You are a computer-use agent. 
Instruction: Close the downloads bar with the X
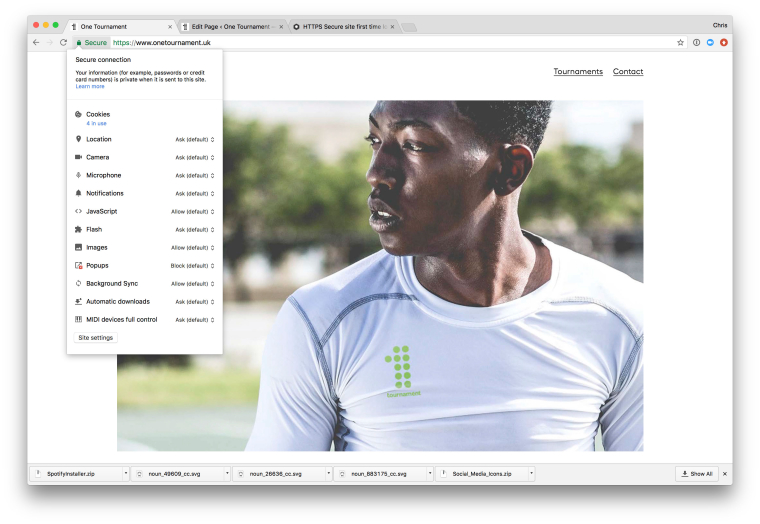725,474
